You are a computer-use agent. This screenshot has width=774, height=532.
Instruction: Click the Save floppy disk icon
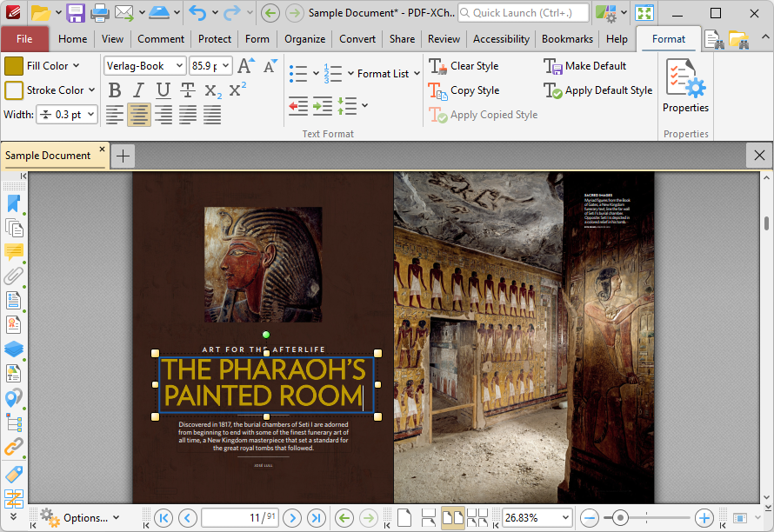(x=76, y=13)
